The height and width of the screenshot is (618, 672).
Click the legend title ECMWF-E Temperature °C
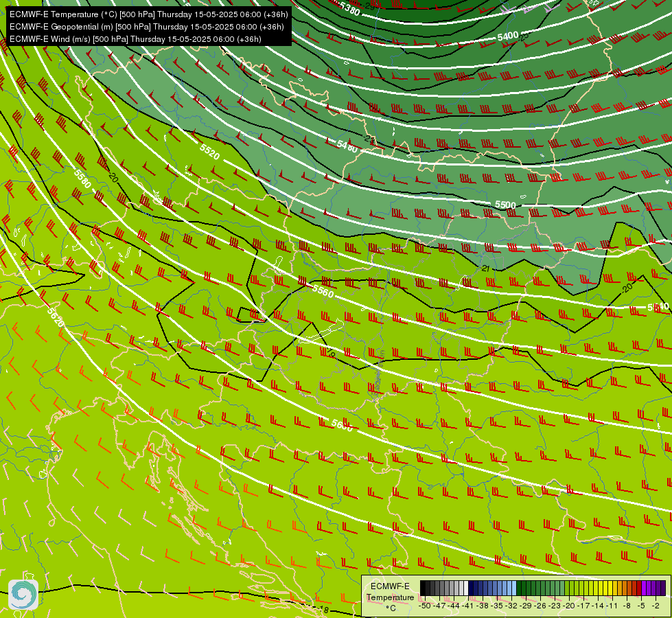coord(390,597)
